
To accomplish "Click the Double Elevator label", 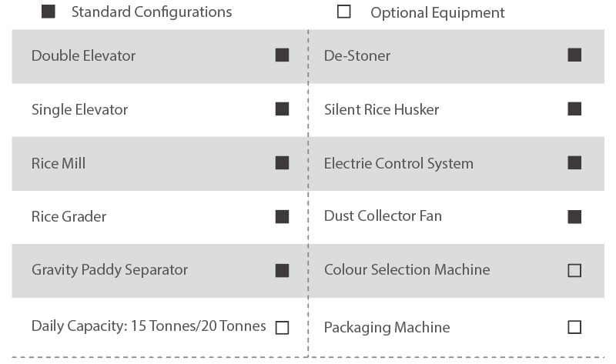I will [x=83, y=55].
